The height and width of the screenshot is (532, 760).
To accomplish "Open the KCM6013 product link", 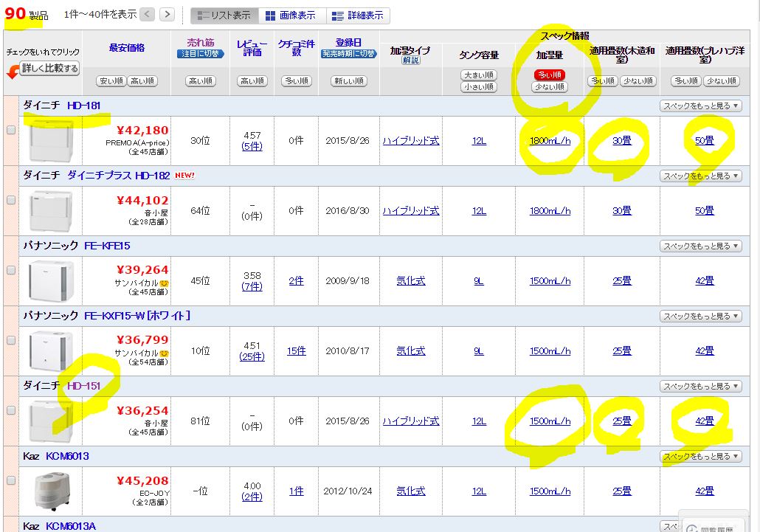I will tap(67, 456).
